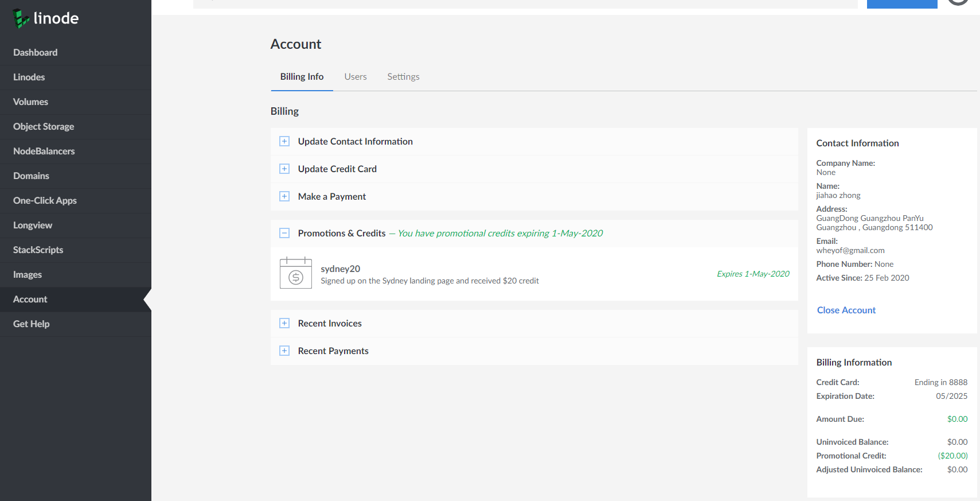
Task: Open the Get Help sidebar item
Action: [32, 324]
